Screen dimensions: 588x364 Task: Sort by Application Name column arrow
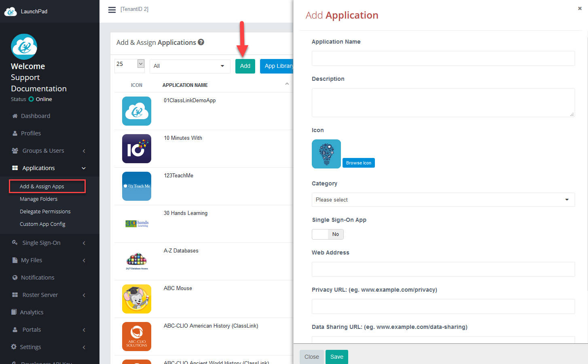287,84
